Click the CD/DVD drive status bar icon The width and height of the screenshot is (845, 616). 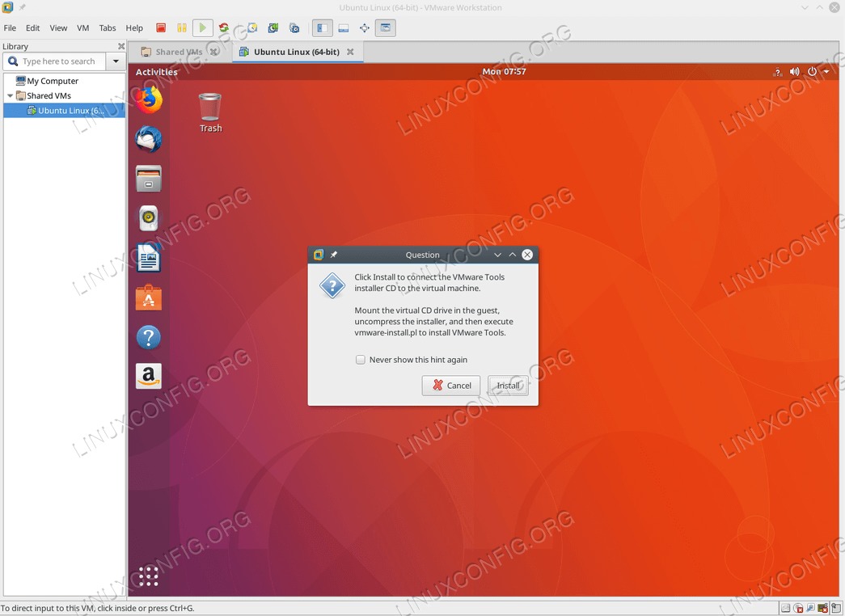coord(798,608)
